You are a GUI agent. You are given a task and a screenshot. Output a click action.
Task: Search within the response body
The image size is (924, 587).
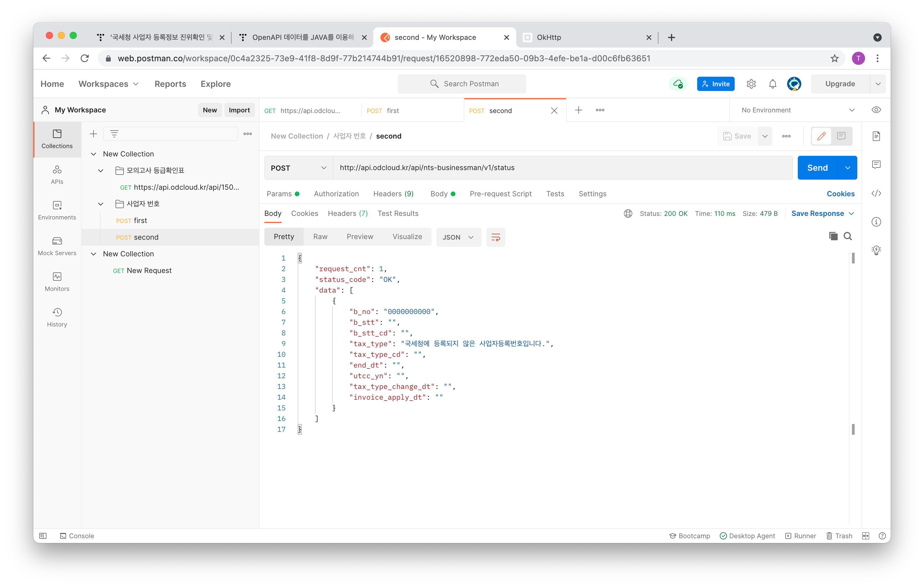coord(847,236)
